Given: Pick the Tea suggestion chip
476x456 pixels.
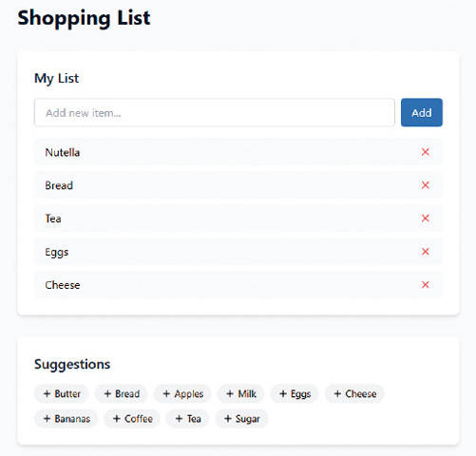Looking at the screenshot, I should point(188,419).
